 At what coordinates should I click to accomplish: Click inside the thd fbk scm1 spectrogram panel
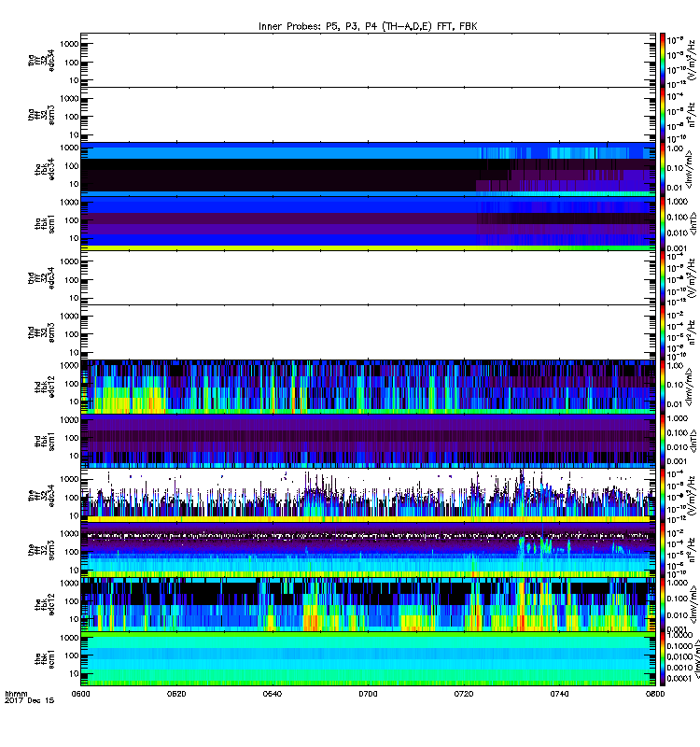(368, 441)
